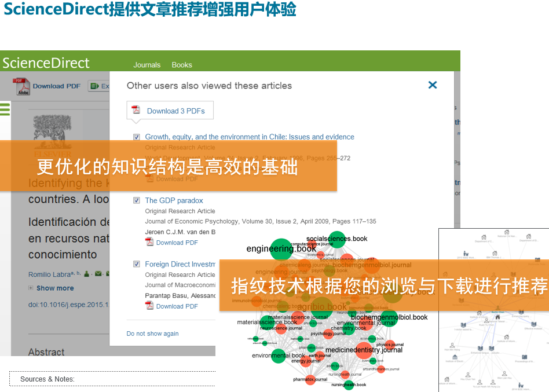Close the 'Other users also viewed' popup

point(433,85)
